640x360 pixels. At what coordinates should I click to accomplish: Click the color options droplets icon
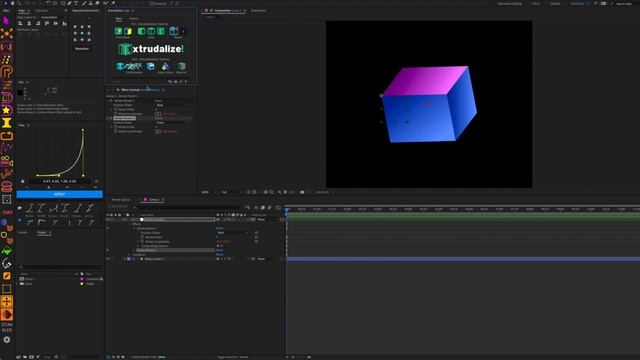pos(165,67)
